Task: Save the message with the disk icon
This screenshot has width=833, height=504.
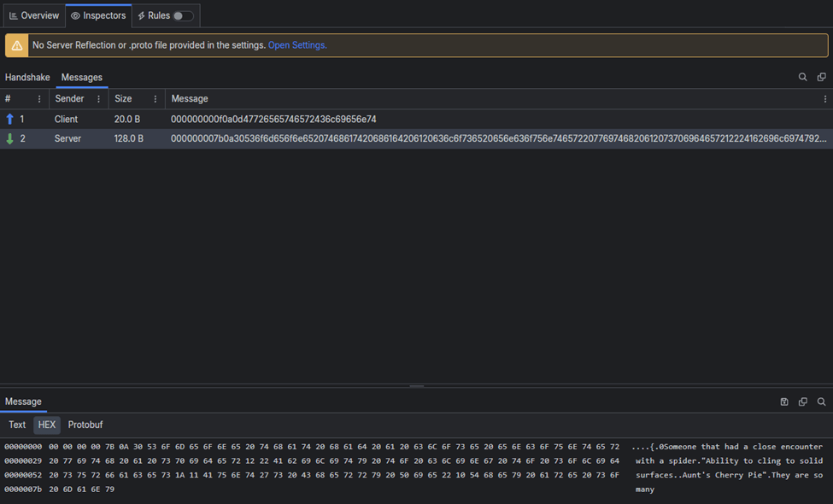Action: pyautogui.click(x=784, y=401)
